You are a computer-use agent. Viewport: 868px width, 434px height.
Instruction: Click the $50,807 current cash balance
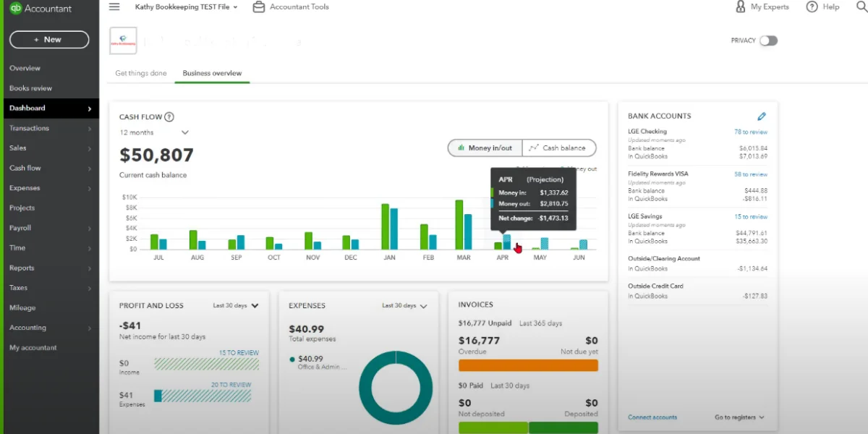tap(157, 156)
